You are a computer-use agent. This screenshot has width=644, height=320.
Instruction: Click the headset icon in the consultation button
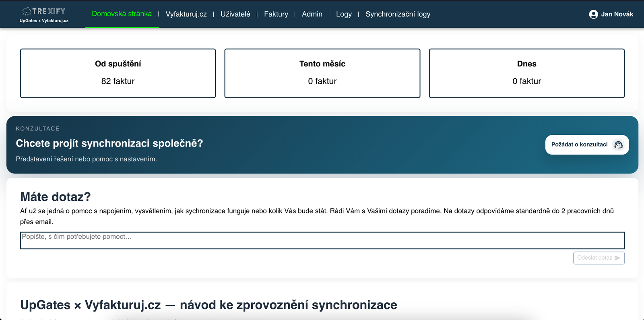click(618, 145)
